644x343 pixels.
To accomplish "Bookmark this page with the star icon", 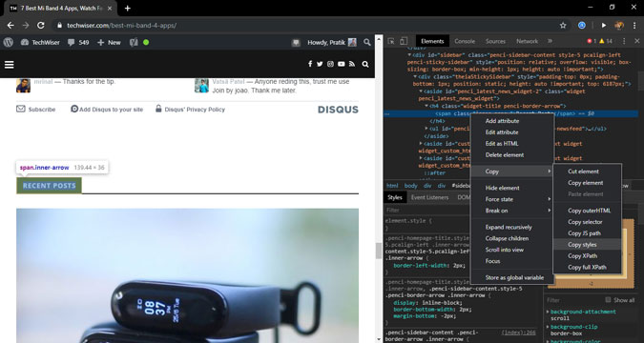I will tap(563, 26).
